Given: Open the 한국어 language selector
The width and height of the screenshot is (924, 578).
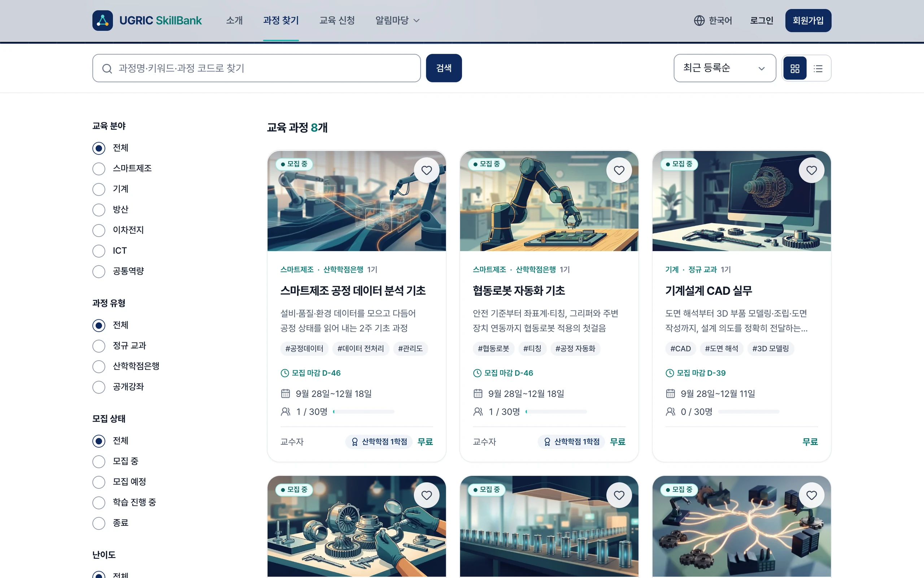Looking at the screenshot, I should click(x=713, y=21).
